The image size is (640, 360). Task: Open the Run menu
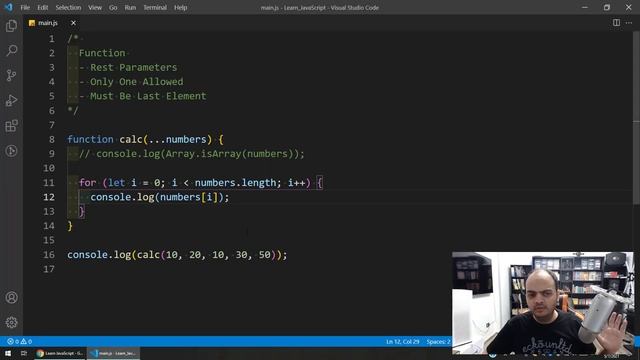tap(130, 7)
